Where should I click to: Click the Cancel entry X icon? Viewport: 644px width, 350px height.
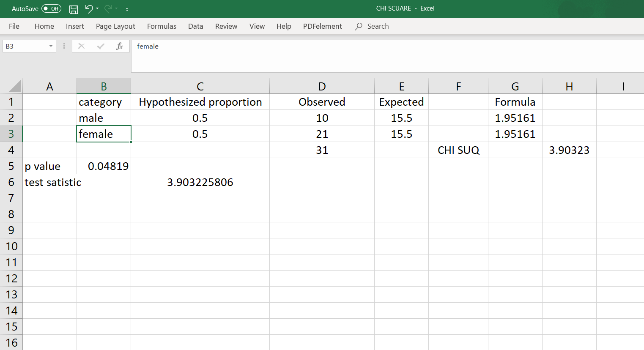(82, 46)
